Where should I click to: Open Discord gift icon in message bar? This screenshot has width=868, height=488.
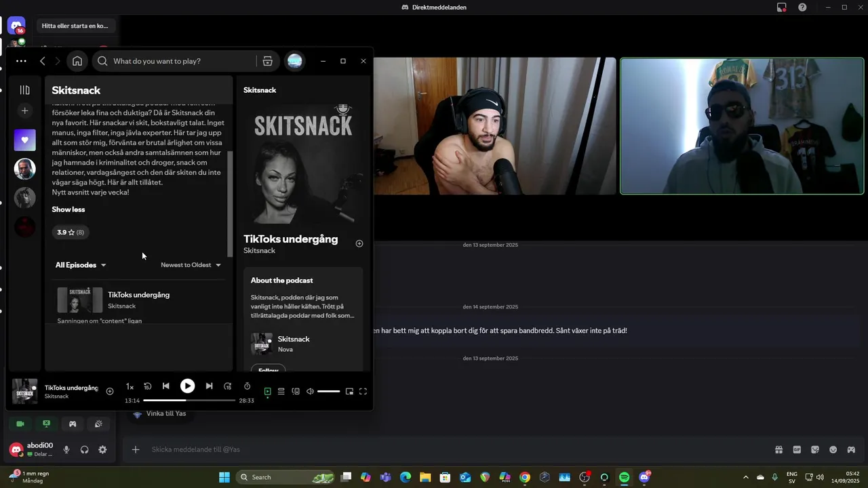779,449
